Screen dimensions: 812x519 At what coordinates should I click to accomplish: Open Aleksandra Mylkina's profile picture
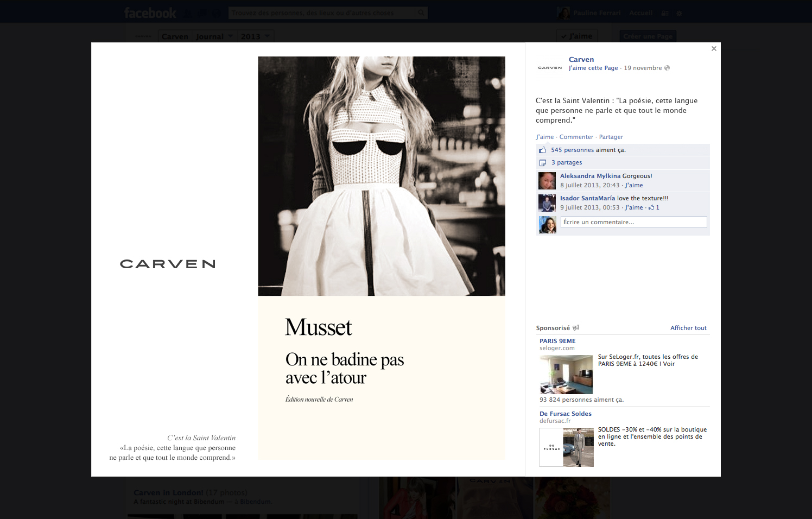[547, 181]
